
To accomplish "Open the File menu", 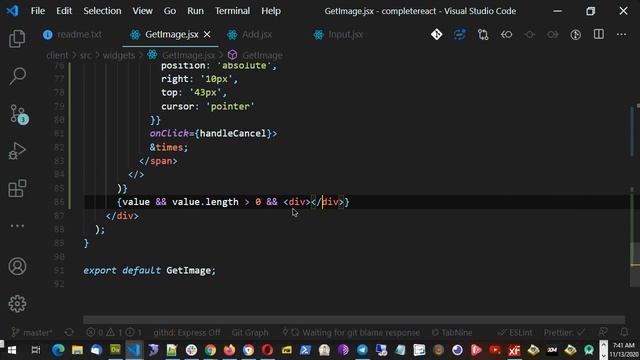I will [38, 11].
